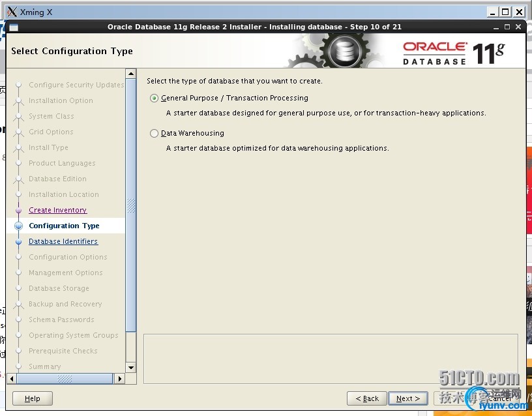Click the 'Select the type of database' instruction text
This screenshot has height=416, width=532.
tap(235, 81)
